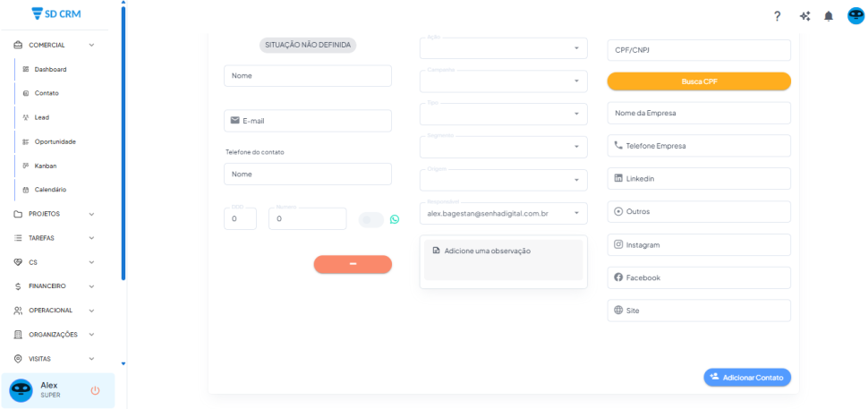Click the help question mark icon
Viewport: 868px width, 409px height.
point(778,16)
